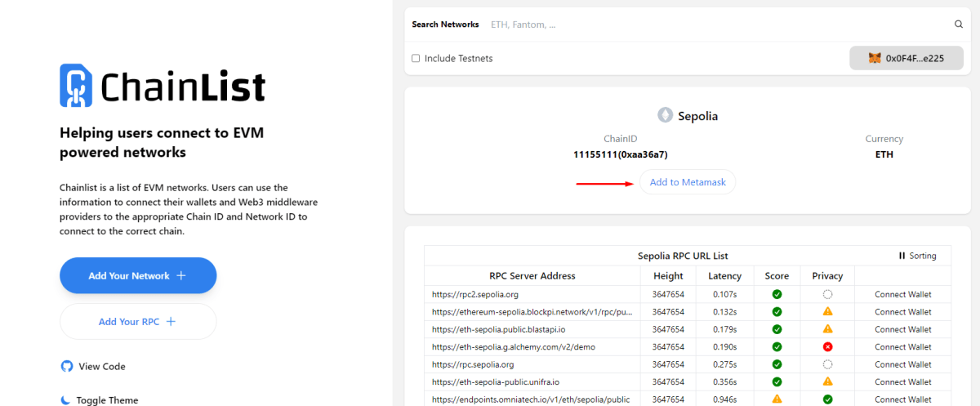Click the moon icon for Toggle Theme
This screenshot has width=980, height=406.
[66, 400]
